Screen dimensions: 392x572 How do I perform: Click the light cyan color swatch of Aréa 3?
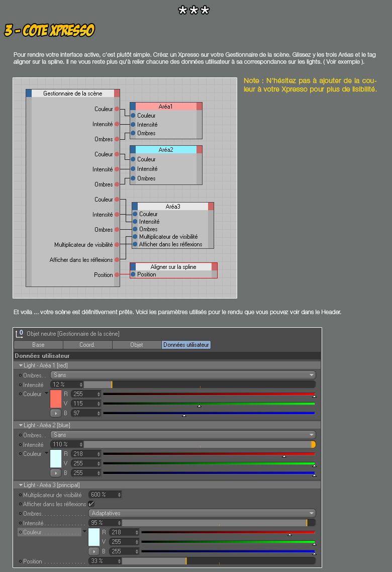93,537
